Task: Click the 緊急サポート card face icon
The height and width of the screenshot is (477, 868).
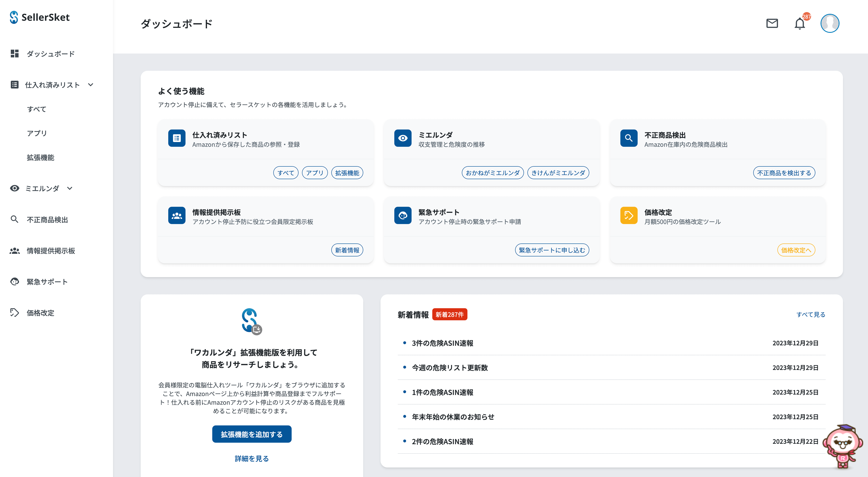Action: coord(403,215)
